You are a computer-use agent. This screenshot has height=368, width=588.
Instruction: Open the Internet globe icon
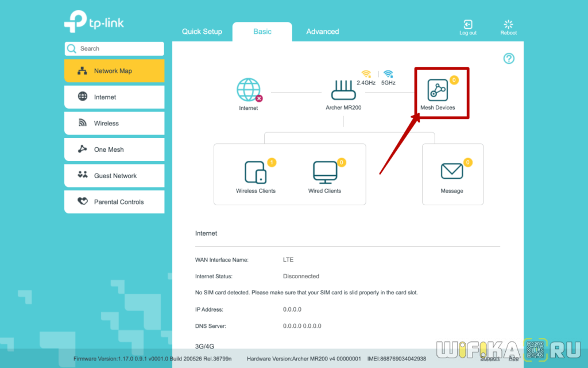coord(248,90)
